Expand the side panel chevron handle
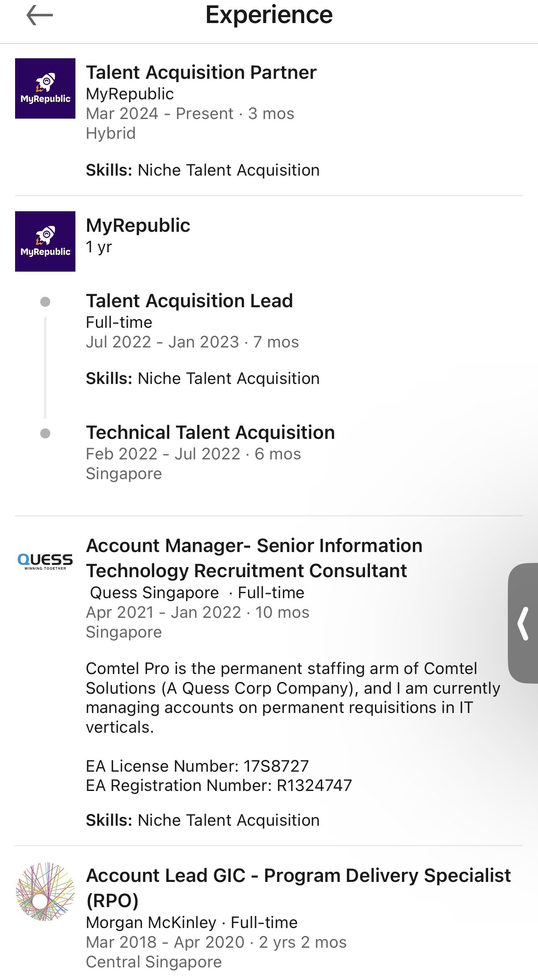538x980 pixels. [x=523, y=623]
